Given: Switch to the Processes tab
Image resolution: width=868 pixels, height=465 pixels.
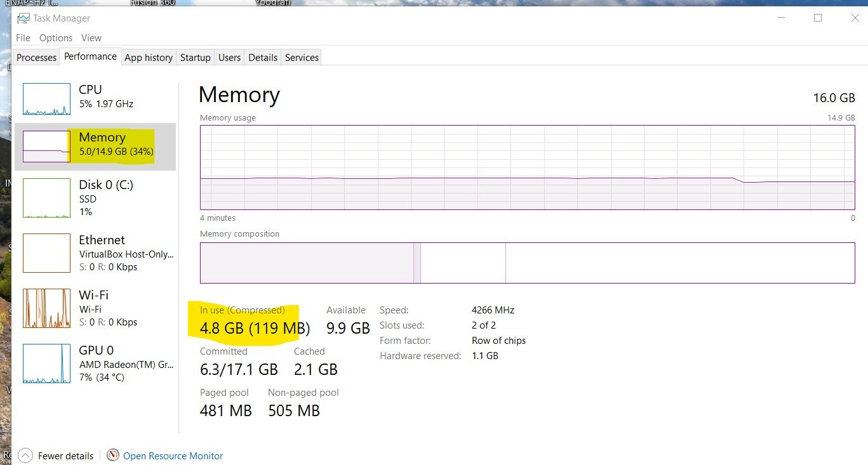Looking at the screenshot, I should (36, 57).
